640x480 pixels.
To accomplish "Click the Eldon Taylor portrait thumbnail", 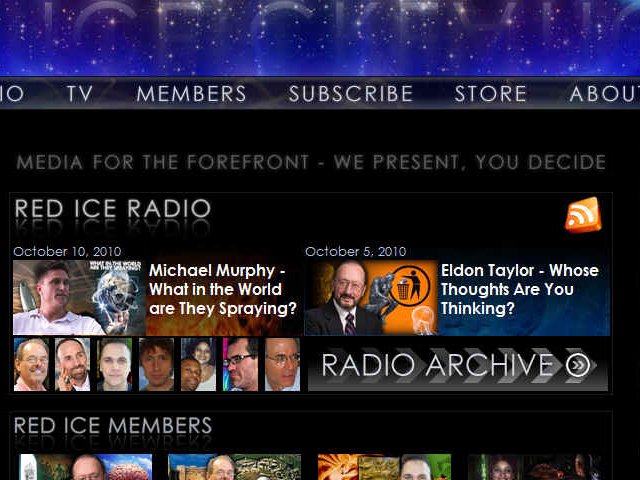I will (370, 297).
